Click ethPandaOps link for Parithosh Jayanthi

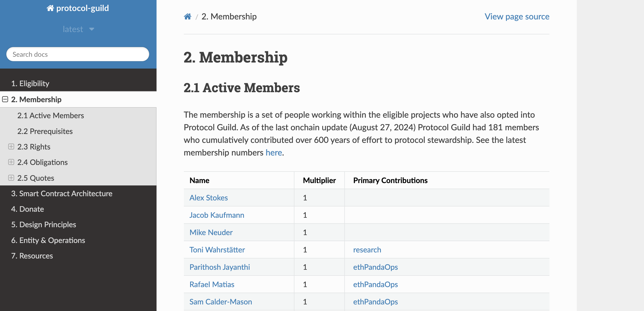click(x=375, y=267)
